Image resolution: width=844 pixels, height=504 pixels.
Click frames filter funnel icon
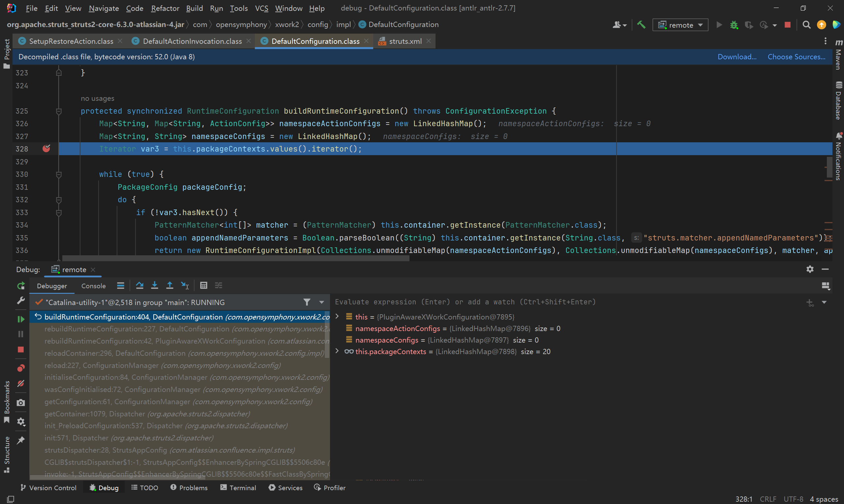pos(307,302)
